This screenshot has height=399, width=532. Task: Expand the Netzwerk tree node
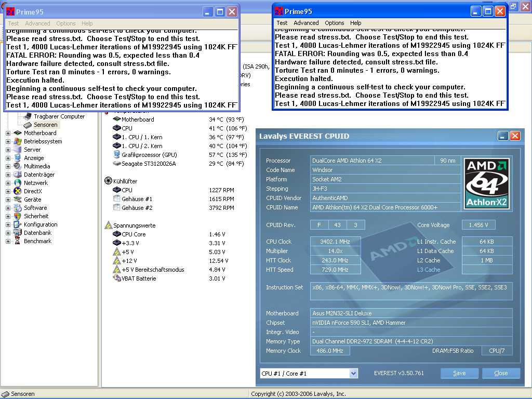pos(8,183)
